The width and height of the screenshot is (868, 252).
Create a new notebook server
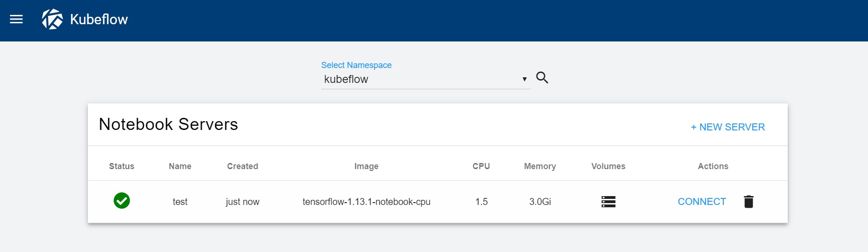pyautogui.click(x=728, y=127)
